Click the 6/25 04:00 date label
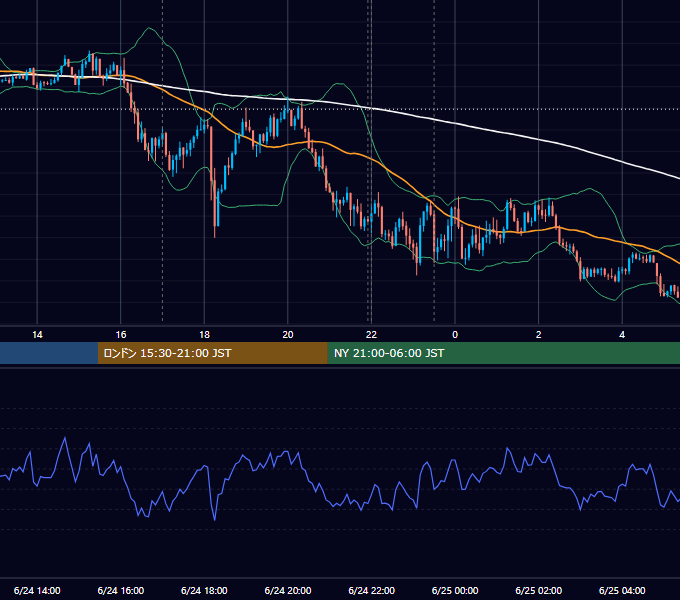 [622, 590]
